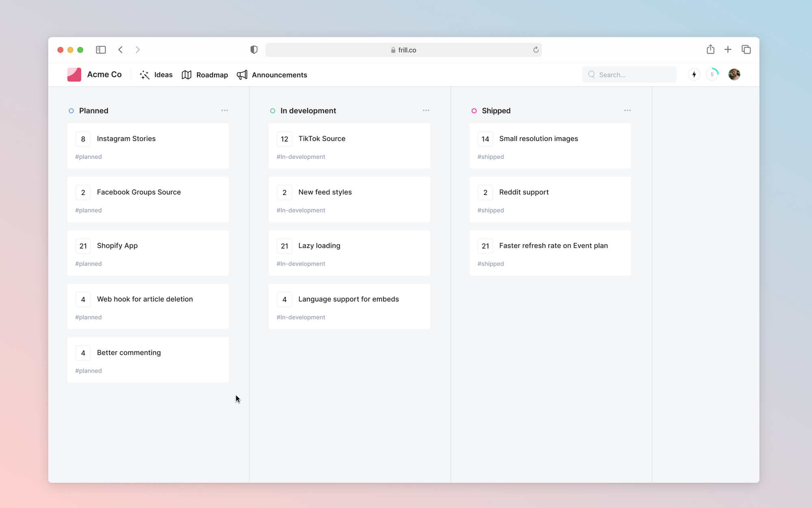Expand the In development column options
The height and width of the screenshot is (508, 812).
pyautogui.click(x=426, y=109)
